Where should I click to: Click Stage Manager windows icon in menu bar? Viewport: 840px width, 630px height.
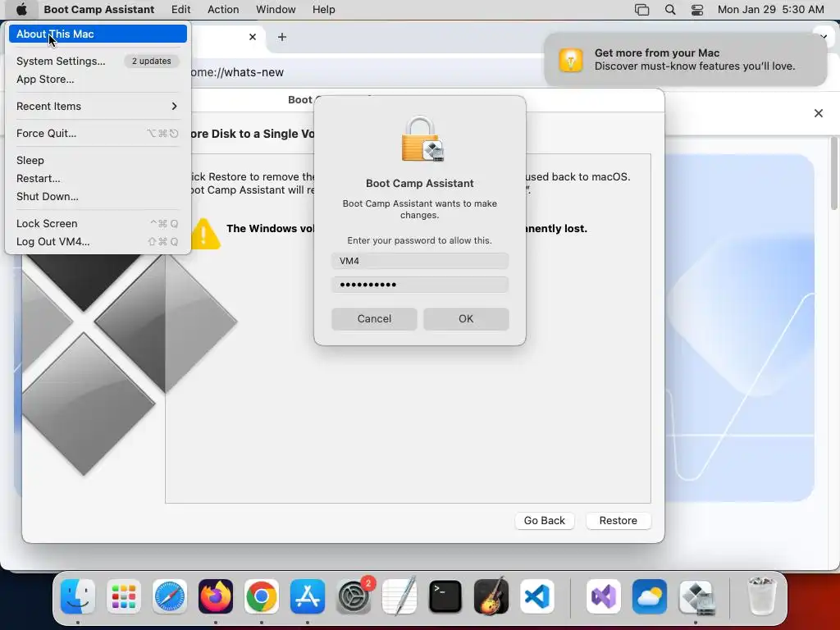[x=641, y=9]
